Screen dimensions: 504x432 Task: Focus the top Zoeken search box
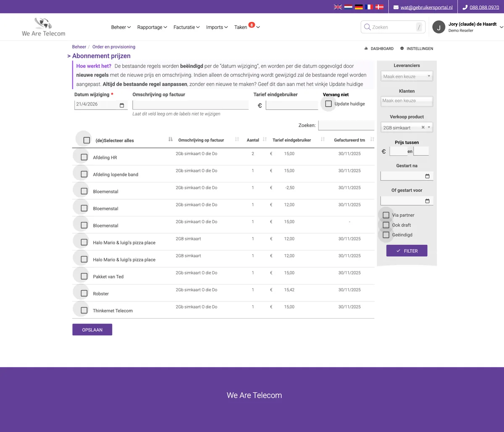click(393, 27)
